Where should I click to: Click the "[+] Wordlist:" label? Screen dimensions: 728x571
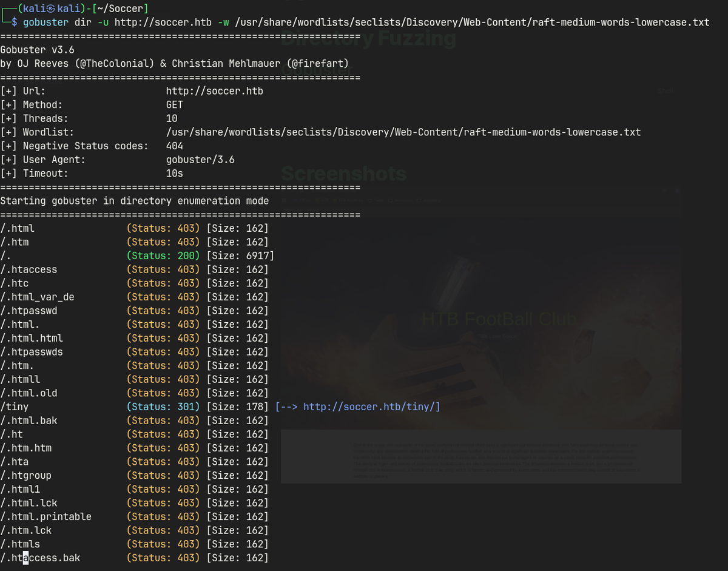coord(38,132)
